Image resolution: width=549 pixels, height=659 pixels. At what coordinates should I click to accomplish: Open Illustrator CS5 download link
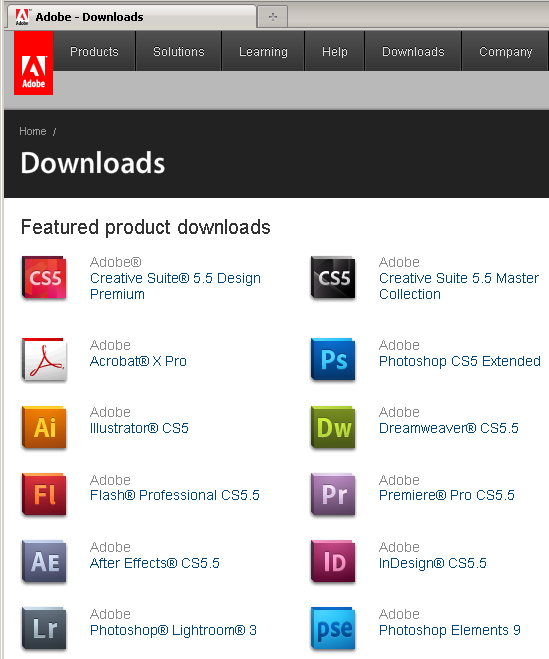pyautogui.click(x=139, y=428)
